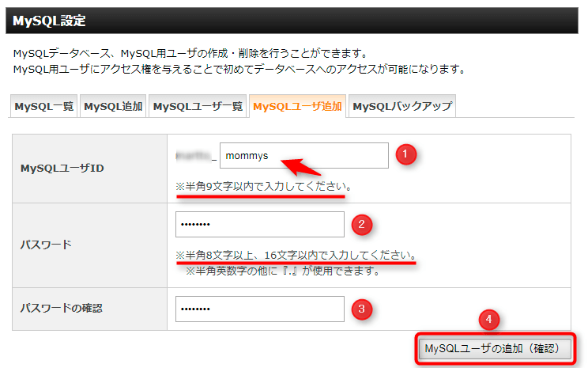Image resolution: width=588 pixels, height=368 pixels.
Task: Click the MySQL設定 header title
Action: 49,21
